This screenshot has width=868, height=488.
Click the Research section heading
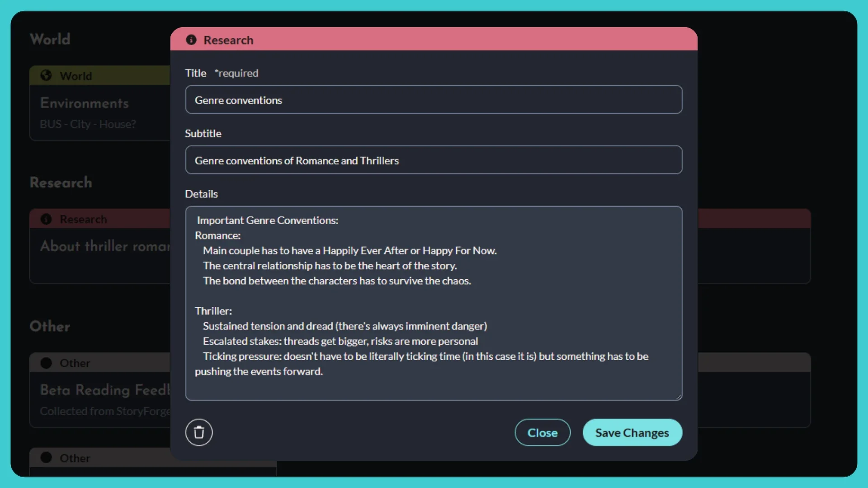pos(61,183)
